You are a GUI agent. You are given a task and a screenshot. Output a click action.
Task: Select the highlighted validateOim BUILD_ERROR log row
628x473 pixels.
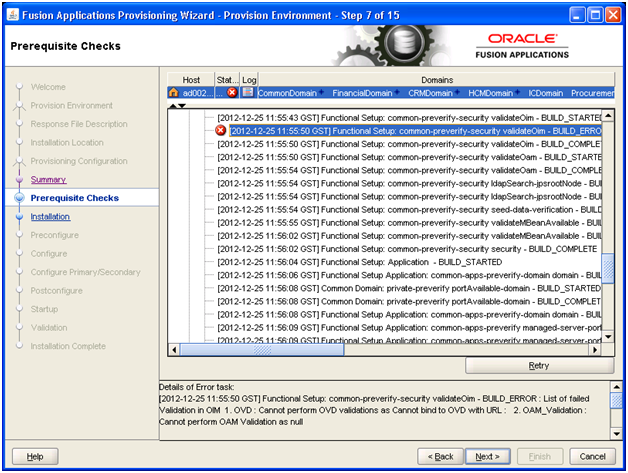pos(415,131)
